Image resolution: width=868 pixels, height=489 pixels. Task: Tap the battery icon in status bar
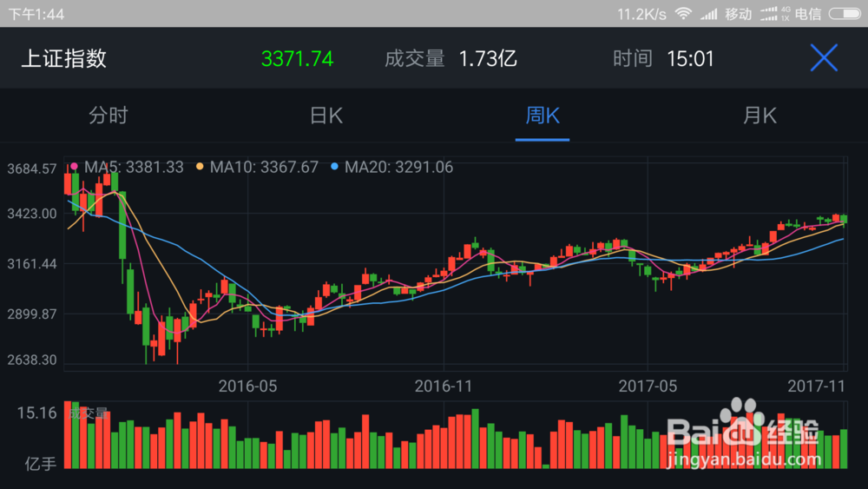pyautogui.click(x=845, y=14)
